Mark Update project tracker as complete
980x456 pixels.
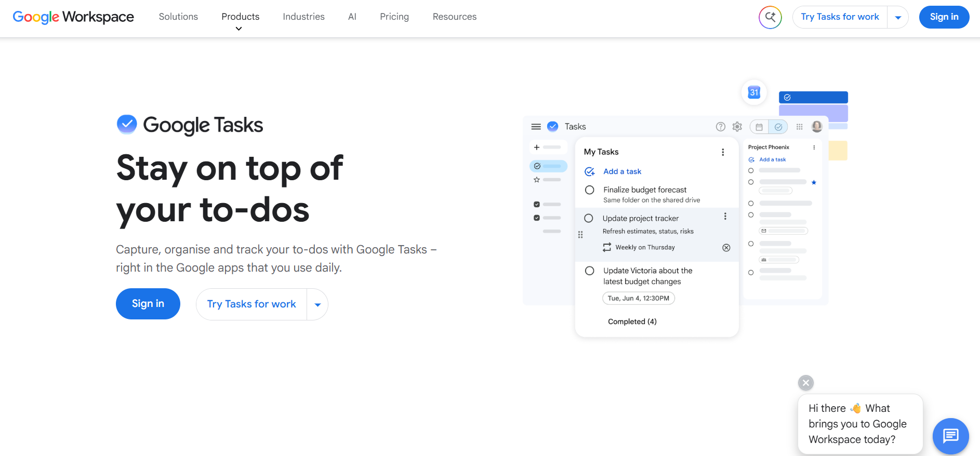(589, 218)
